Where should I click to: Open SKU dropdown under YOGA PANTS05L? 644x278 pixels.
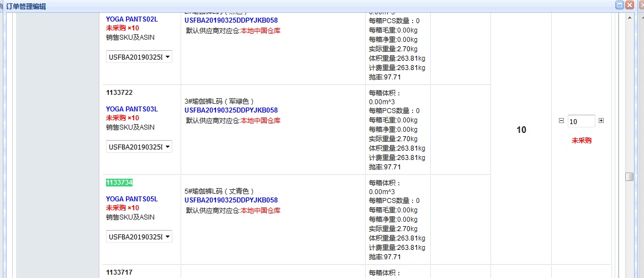(x=139, y=236)
